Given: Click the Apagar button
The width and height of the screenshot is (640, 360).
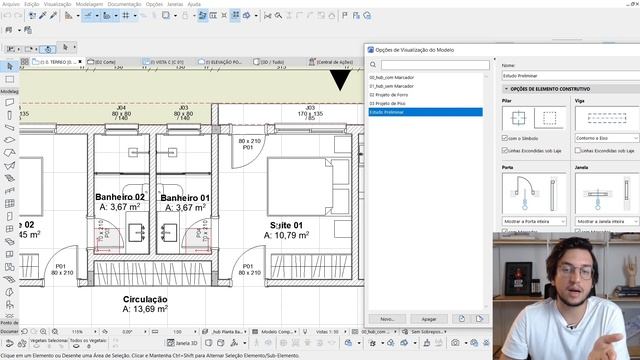Looking at the screenshot, I should pyautogui.click(x=429, y=319).
